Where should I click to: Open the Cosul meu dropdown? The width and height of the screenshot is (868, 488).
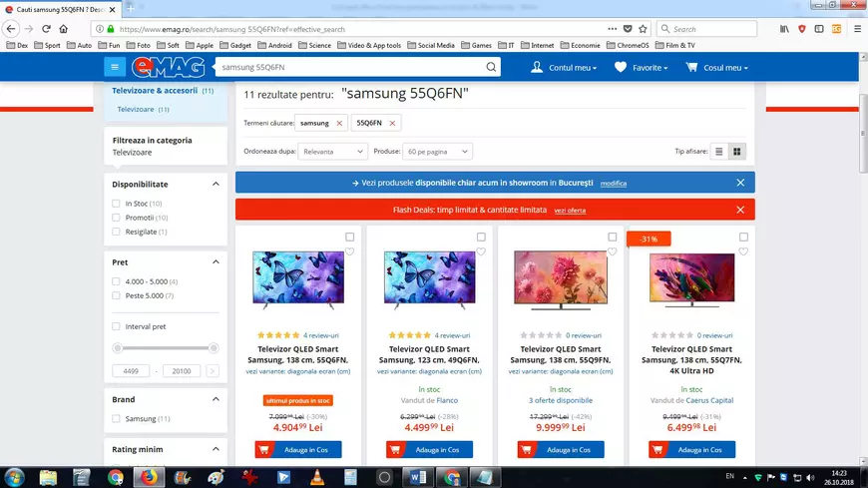pyautogui.click(x=725, y=68)
